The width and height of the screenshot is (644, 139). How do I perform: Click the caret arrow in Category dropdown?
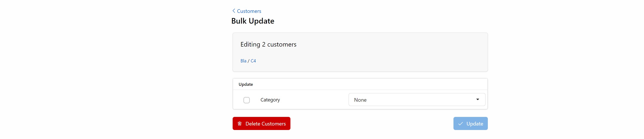click(x=478, y=99)
